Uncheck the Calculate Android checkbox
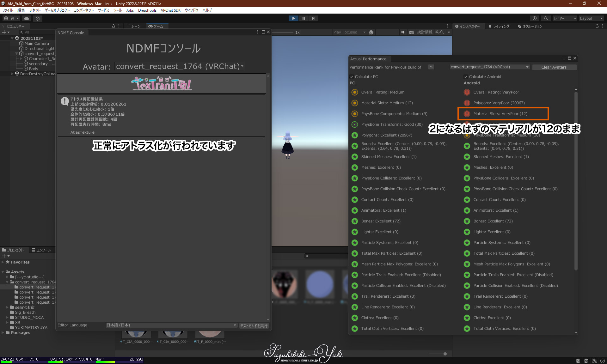 tap(466, 77)
